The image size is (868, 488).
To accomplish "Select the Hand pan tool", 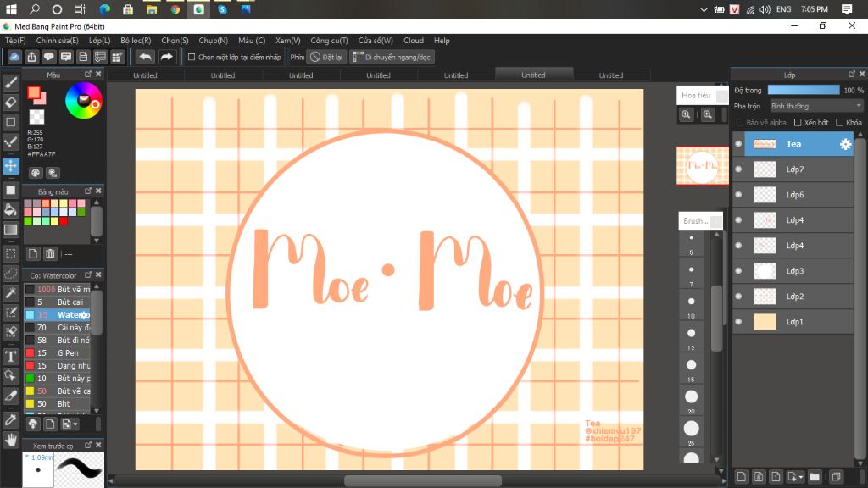I will click(x=11, y=439).
